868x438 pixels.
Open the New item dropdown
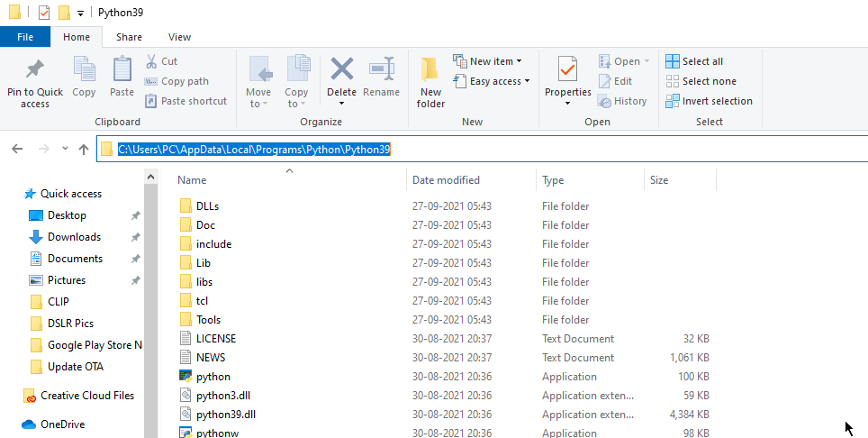pyautogui.click(x=487, y=61)
